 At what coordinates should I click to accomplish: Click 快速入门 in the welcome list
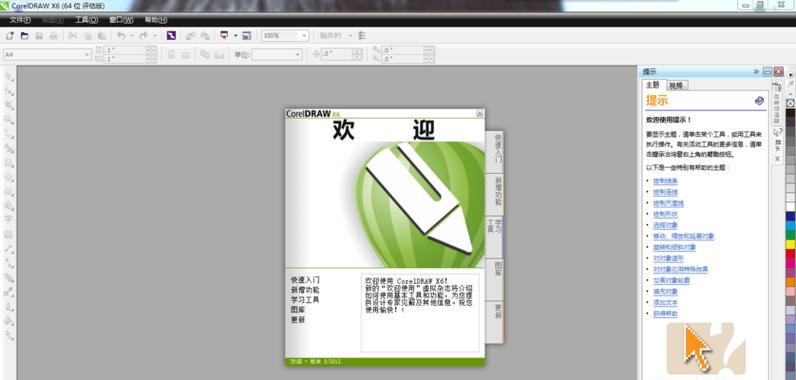(x=305, y=280)
